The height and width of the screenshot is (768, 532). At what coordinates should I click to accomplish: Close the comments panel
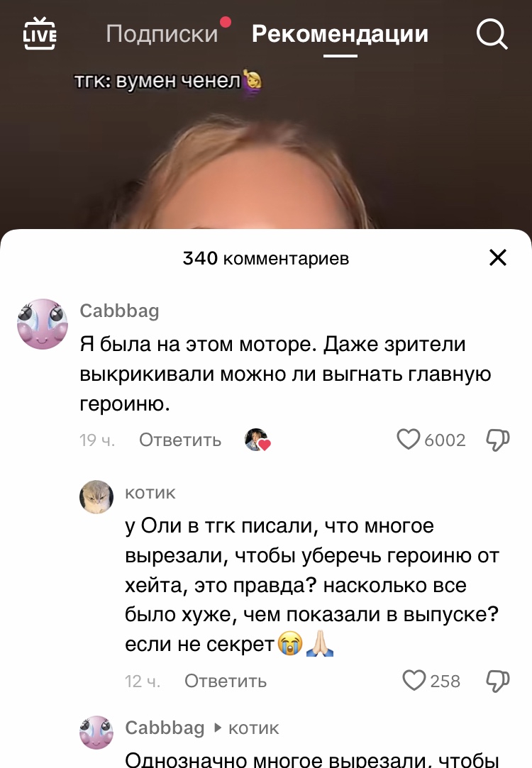pyautogui.click(x=498, y=257)
